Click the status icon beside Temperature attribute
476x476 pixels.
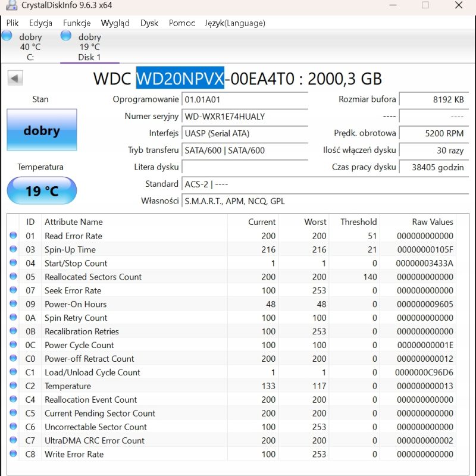coord(14,386)
